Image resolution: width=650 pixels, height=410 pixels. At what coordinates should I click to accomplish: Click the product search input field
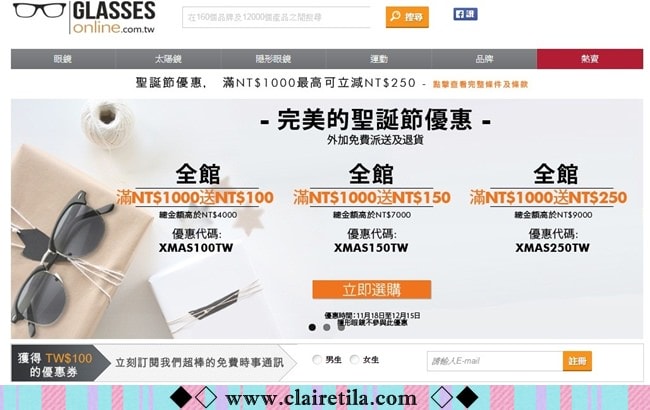pos(276,17)
